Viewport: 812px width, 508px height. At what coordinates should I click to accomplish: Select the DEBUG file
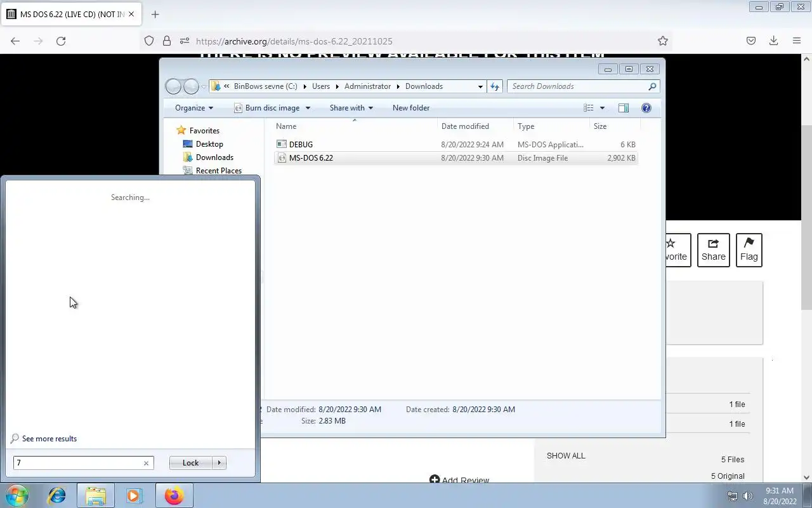455,145
